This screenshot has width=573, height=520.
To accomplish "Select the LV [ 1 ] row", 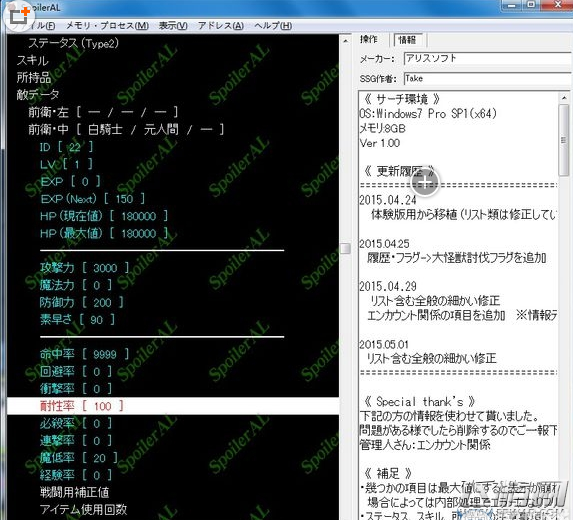I will [x=66, y=164].
